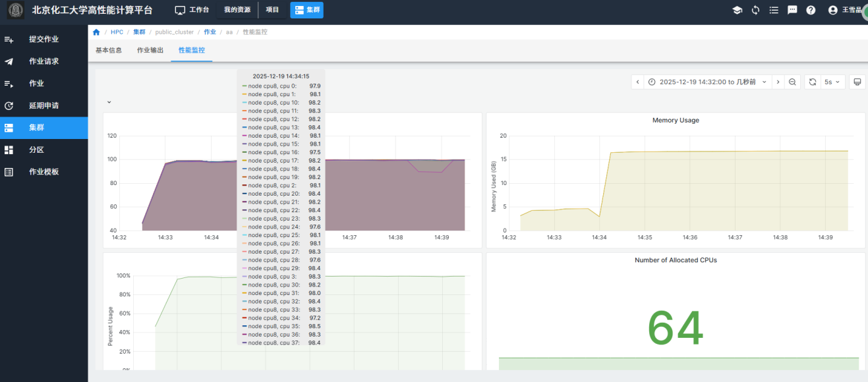The width and height of the screenshot is (868, 382).
Task: Click the Memory Usage panel title
Action: (676, 121)
